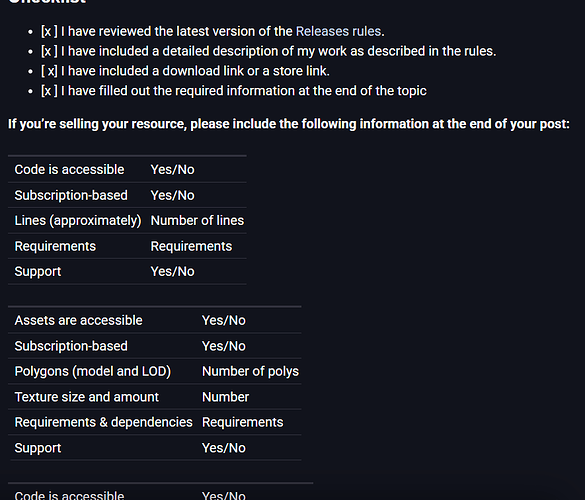Click the 'Number' texture value cell
Screen dimensions: 585x500
click(x=225, y=397)
